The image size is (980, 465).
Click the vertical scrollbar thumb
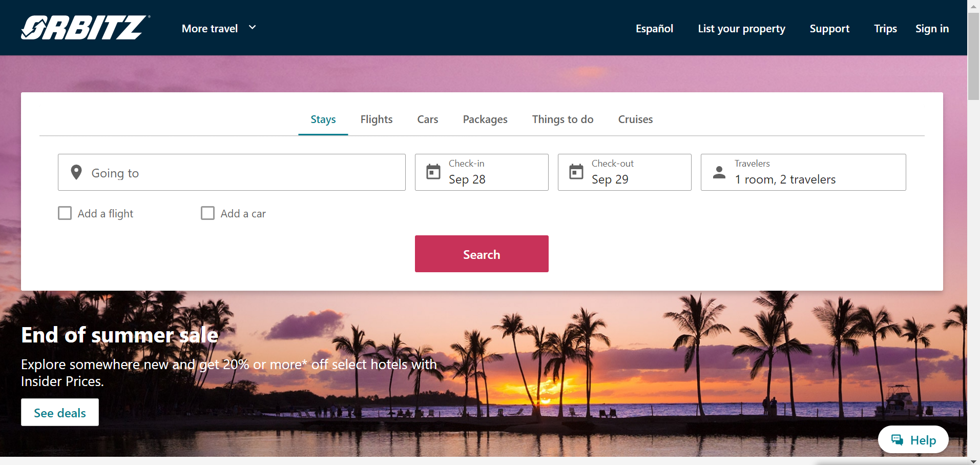click(x=973, y=56)
